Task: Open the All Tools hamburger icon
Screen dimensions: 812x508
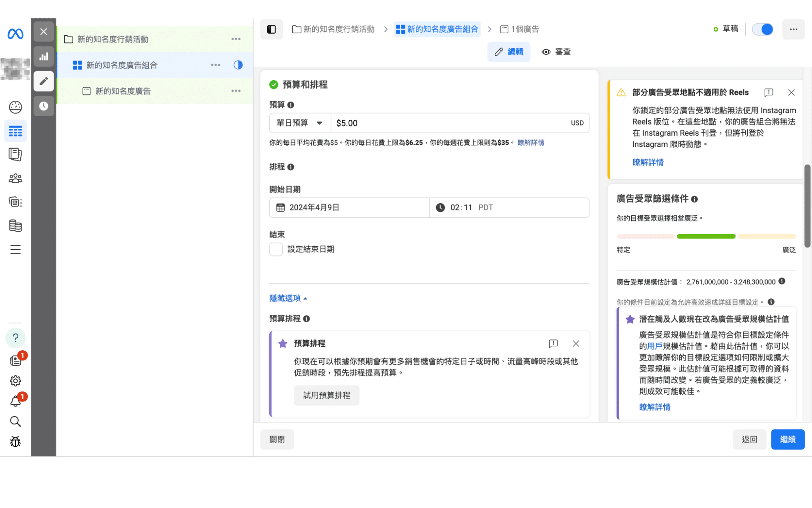Action: click(x=15, y=250)
